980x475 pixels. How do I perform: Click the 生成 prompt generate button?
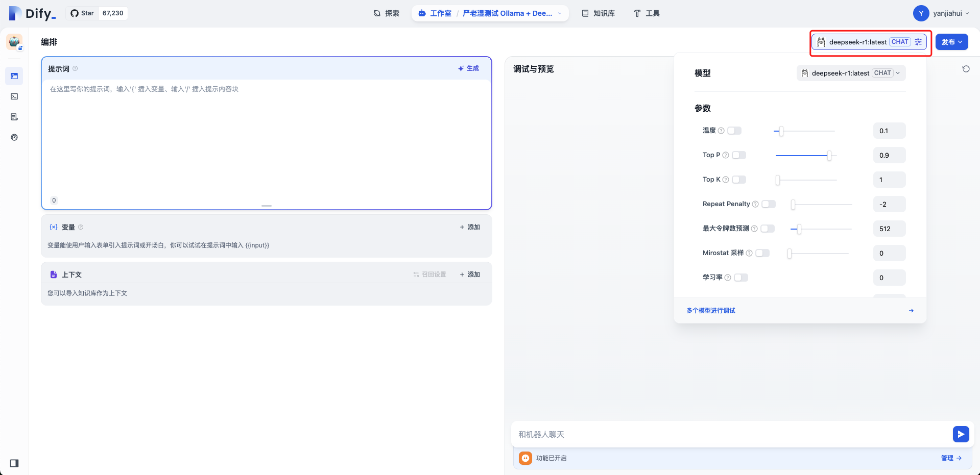468,68
